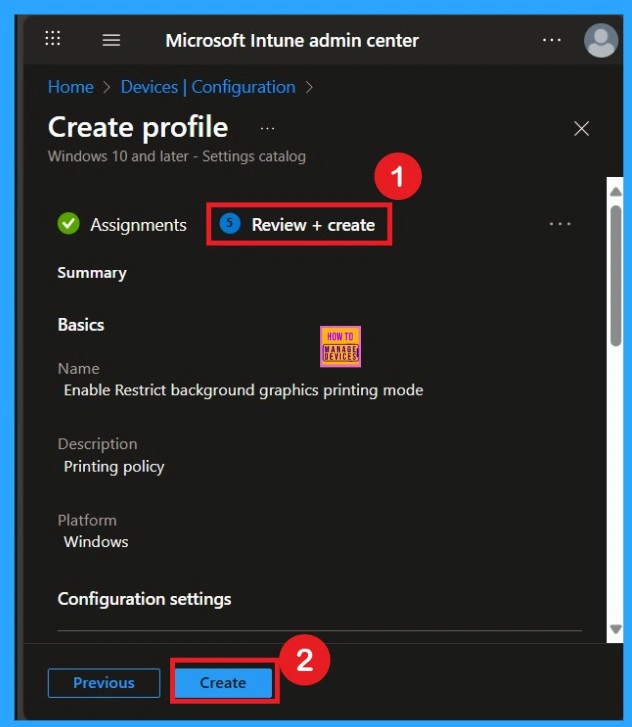The image size is (632, 727).
Task: Click the Previous button
Action: click(x=104, y=682)
